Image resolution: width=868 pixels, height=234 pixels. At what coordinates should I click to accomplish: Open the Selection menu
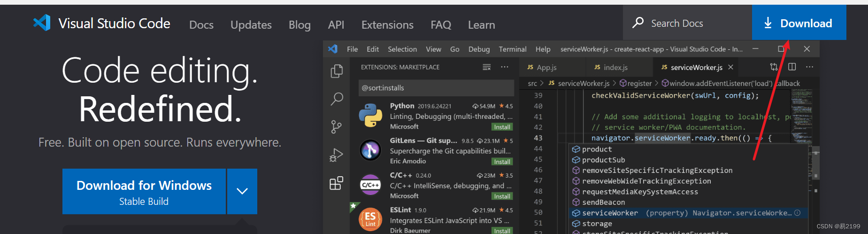point(402,49)
